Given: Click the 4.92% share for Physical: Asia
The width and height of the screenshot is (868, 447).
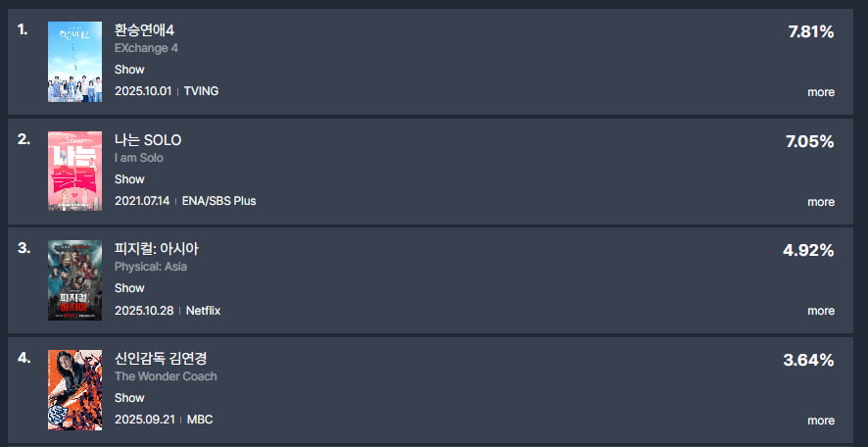Looking at the screenshot, I should [808, 250].
